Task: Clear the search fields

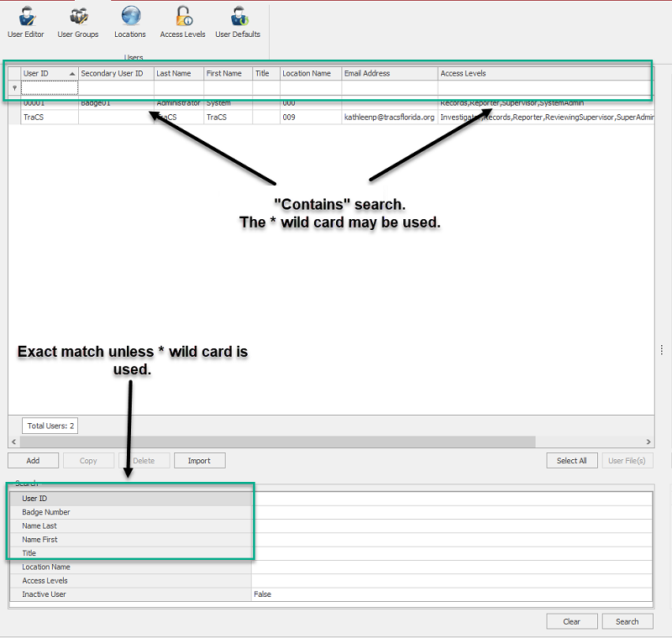Action: coord(571,622)
